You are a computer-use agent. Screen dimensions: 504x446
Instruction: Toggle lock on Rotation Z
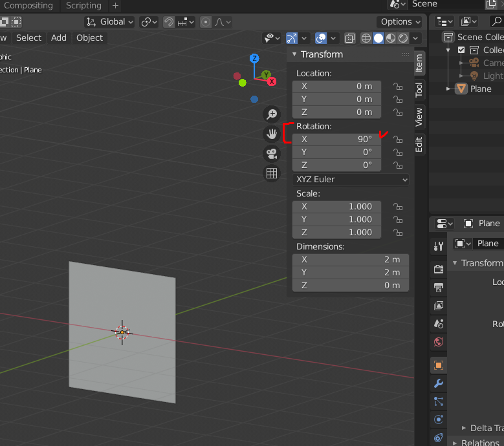(398, 165)
